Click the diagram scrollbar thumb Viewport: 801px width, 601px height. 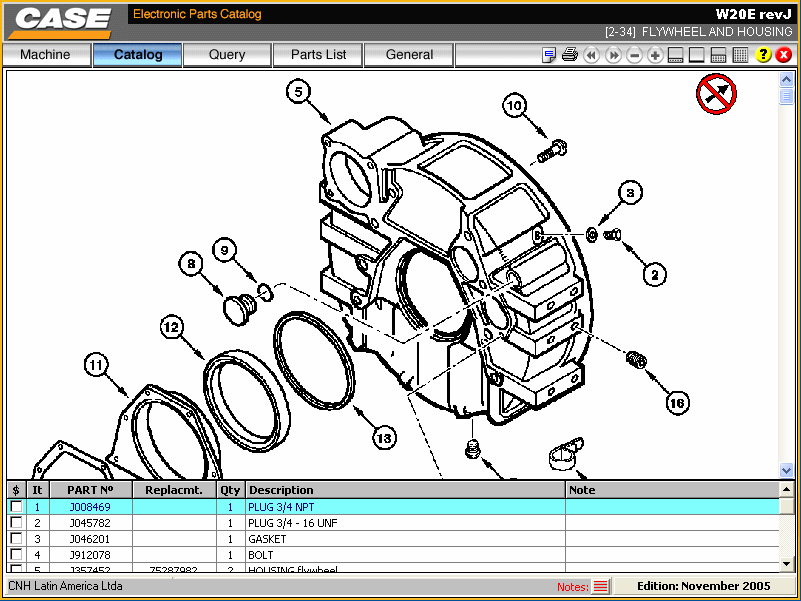(x=786, y=96)
